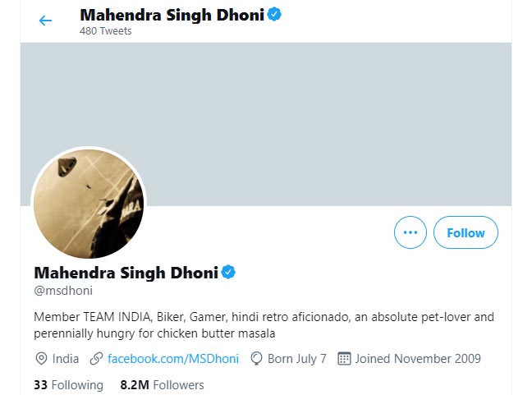The image size is (532, 395).
Task: View the 33 Following list
Action: [68, 385]
